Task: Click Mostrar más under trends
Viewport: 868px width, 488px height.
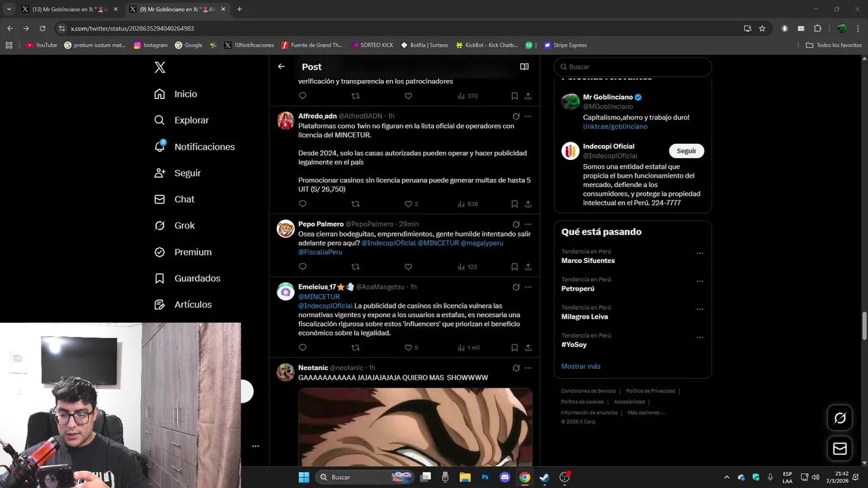Action: tap(580, 367)
